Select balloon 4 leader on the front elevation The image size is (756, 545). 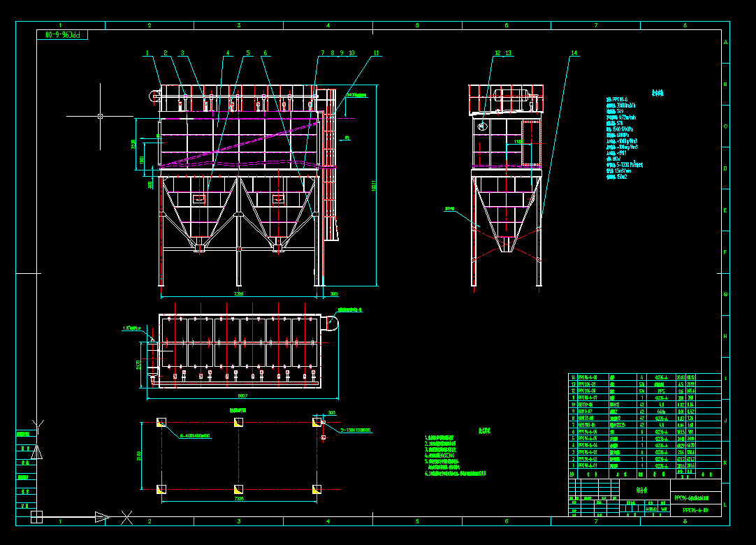[227, 52]
